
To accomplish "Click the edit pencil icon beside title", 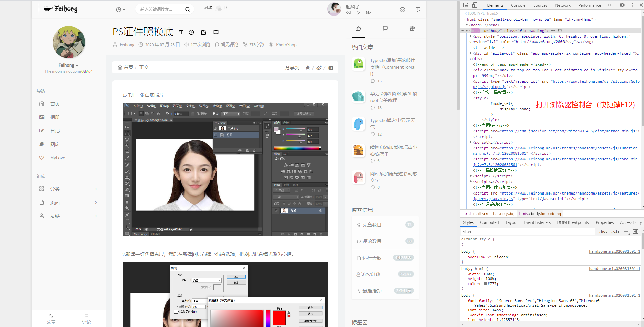I will tap(204, 32).
